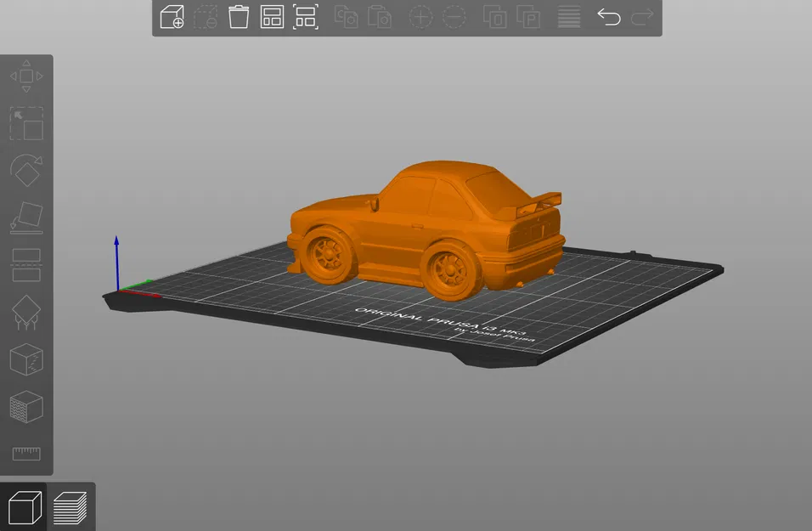Open the Measure tool
The height and width of the screenshot is (531, 812).
(x=26, y=454)
